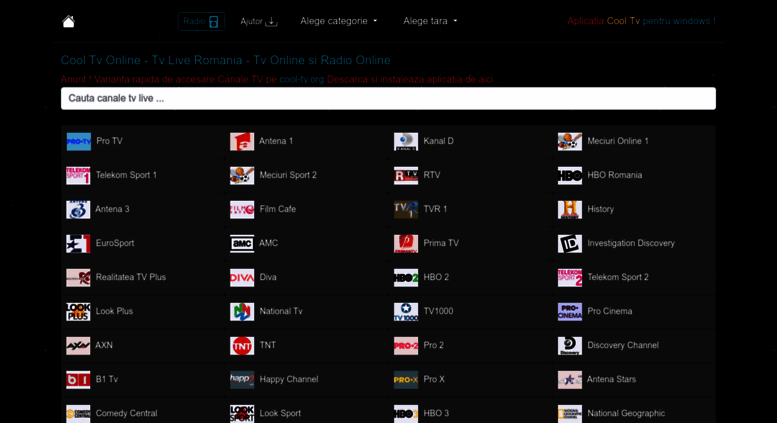
Task: Open the Discovery Channel name link
Action: point(623,345)
